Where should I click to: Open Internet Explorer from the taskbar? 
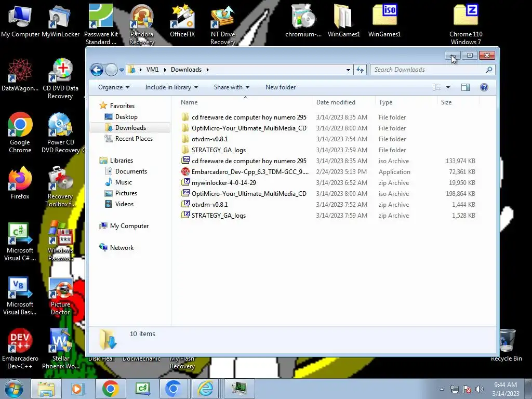point(206,389)
